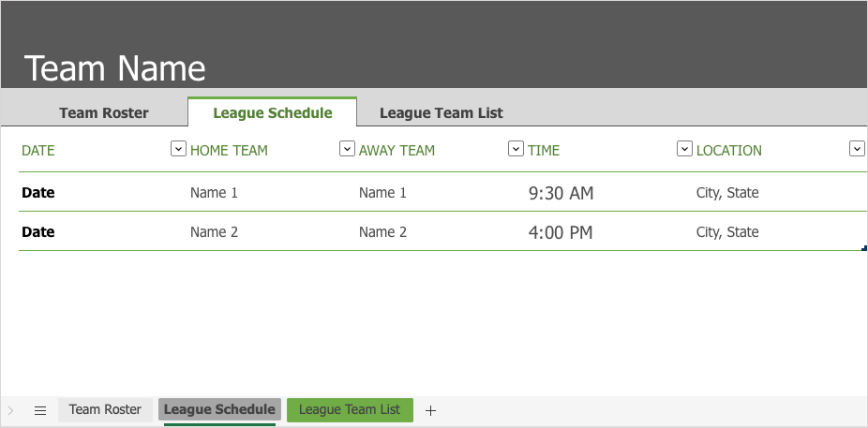Go to League Team List navigation tab
Screen dimensions: 868x428
[x=441, y=113]
